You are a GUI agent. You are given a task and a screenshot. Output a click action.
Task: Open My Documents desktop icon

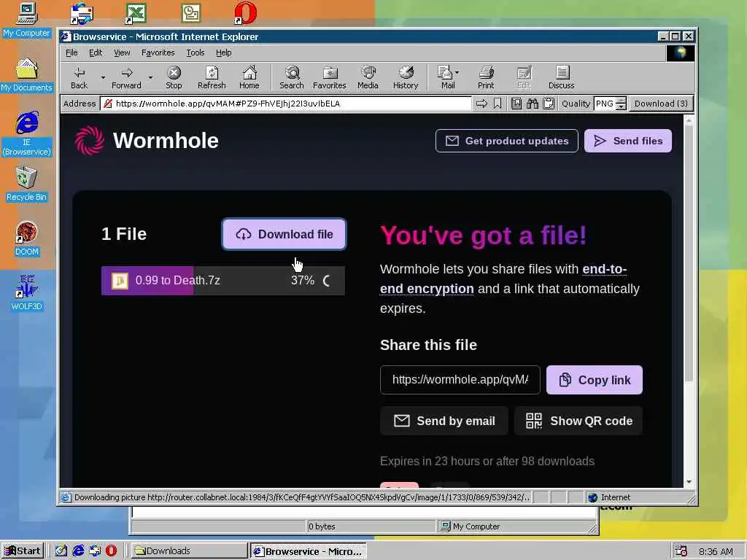[x=27, y=75]
